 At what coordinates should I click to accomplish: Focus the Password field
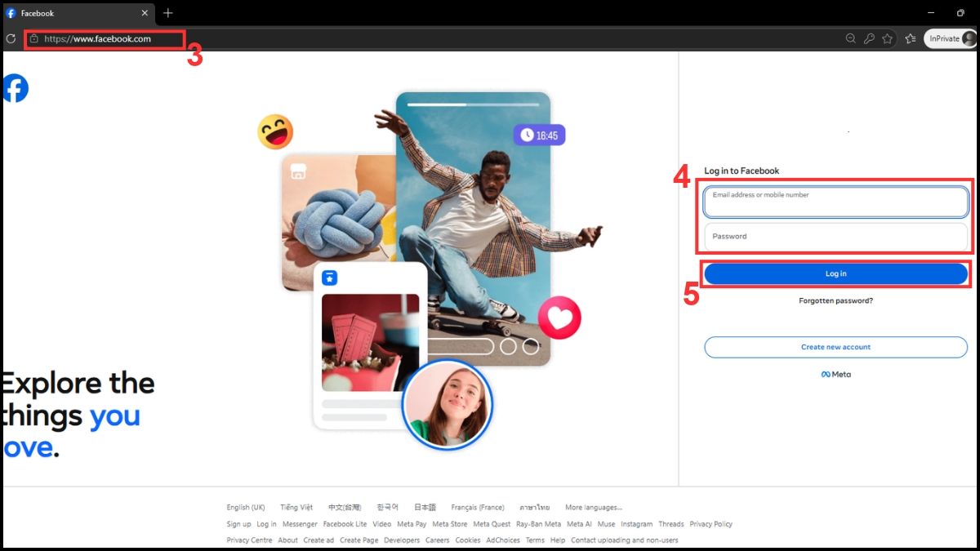click(835, 237)
